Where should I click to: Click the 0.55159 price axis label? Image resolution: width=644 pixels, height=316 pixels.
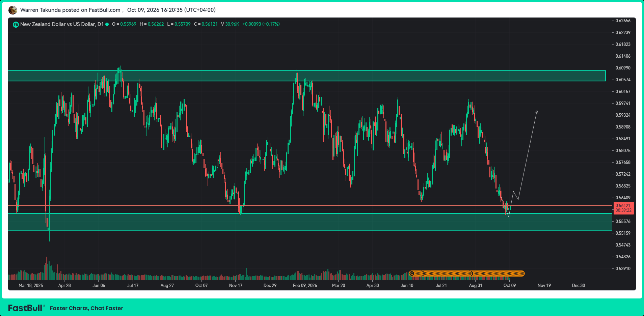[x=623, y=233]
